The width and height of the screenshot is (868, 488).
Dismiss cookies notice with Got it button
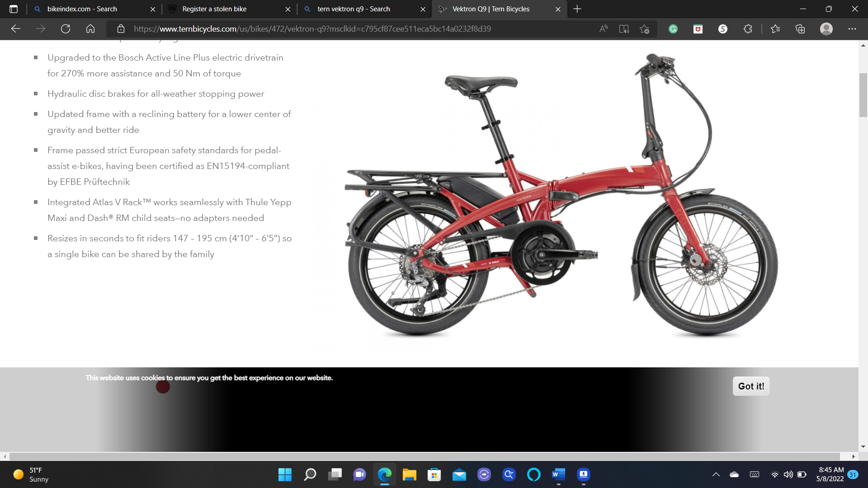pyautogui.click(x=751, y=386)
